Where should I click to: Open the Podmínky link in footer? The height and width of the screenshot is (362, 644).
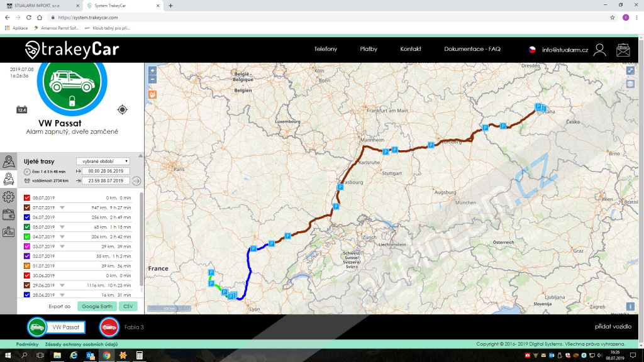27,344
